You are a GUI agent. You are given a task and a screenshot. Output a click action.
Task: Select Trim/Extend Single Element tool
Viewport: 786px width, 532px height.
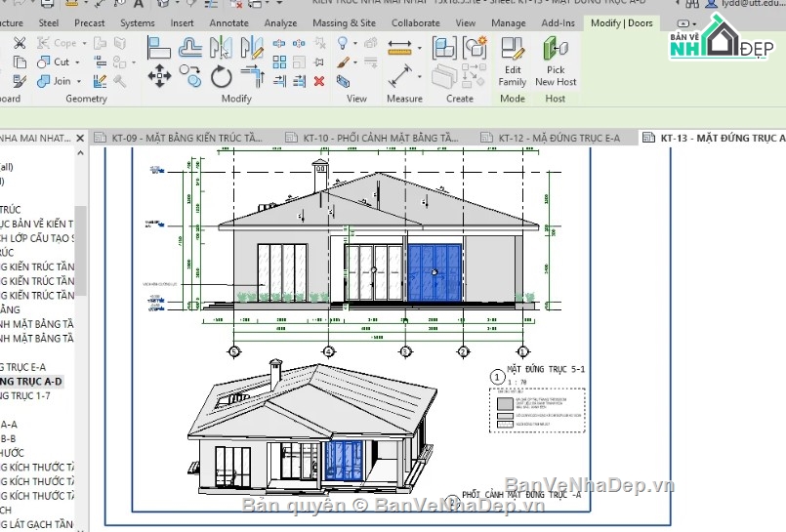[x=279, y=81]
